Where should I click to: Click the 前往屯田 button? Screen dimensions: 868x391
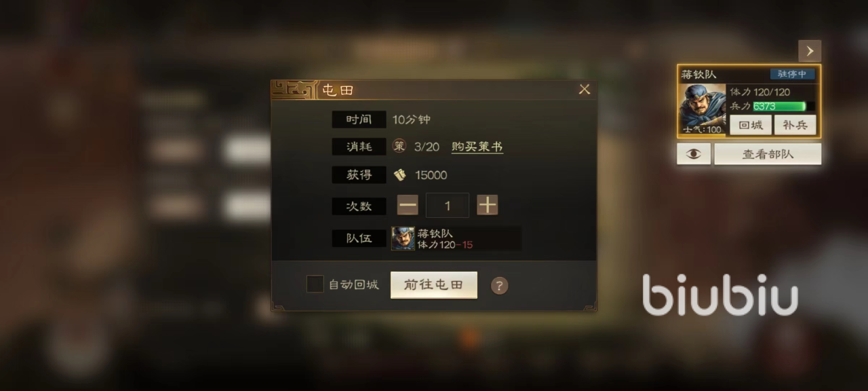pos(434,285)
